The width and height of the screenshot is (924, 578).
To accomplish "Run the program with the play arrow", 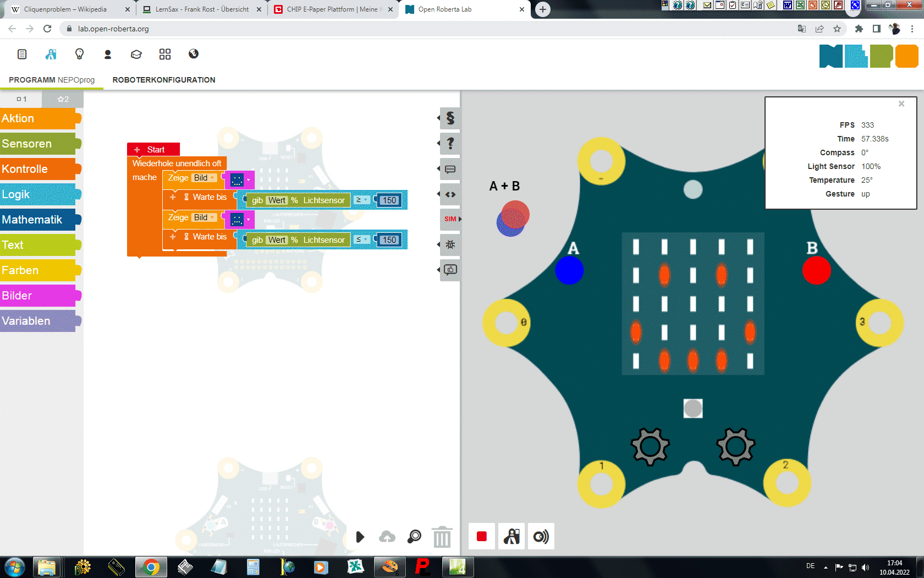I will point(360,537).
